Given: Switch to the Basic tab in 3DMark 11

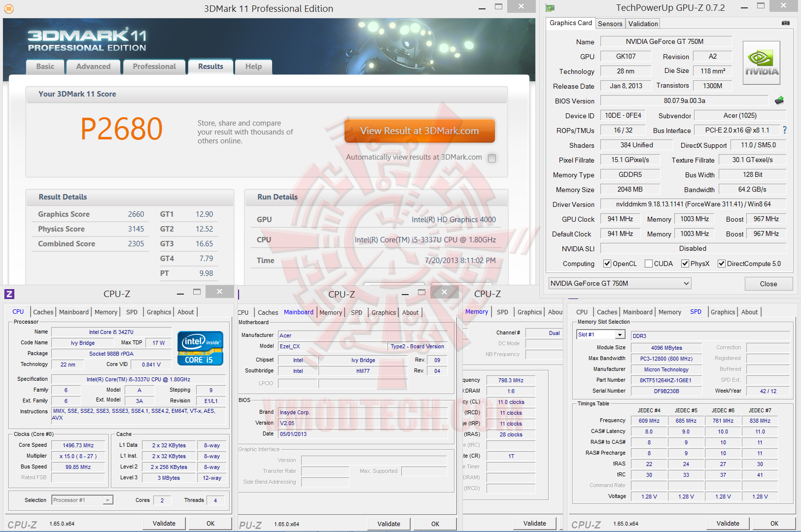Looking at the screenshot, I should pyautogui.click(x=45, y=66).
